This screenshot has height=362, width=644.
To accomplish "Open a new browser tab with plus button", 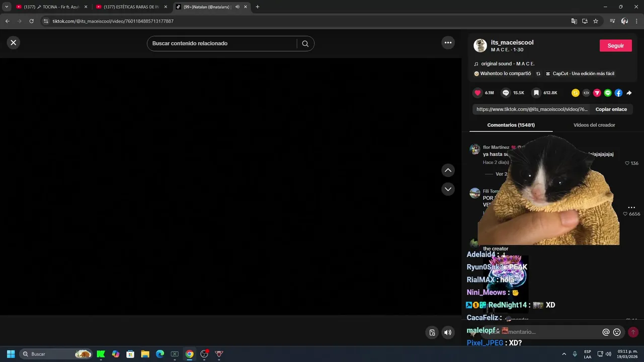I will pos(258,7).
